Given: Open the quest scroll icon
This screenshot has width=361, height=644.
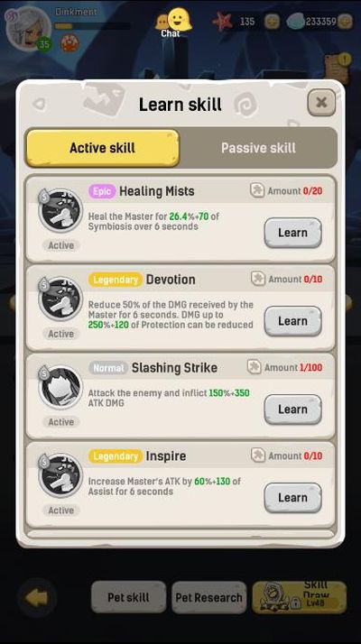Looking at the screenshot, I should click(338, 67).
